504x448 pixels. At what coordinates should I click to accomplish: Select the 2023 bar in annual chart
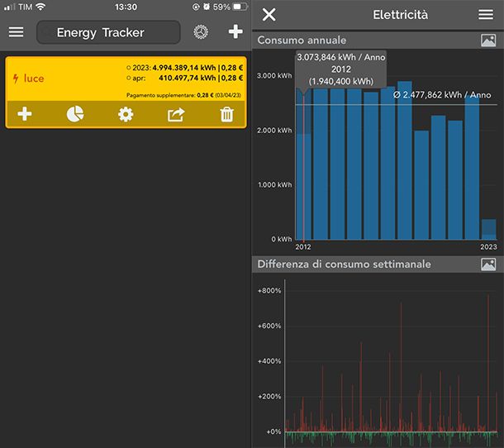[x=488, y=229]
